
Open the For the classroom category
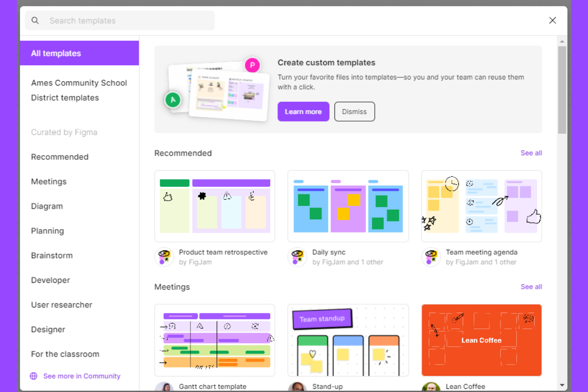click(x=65, y=354)
